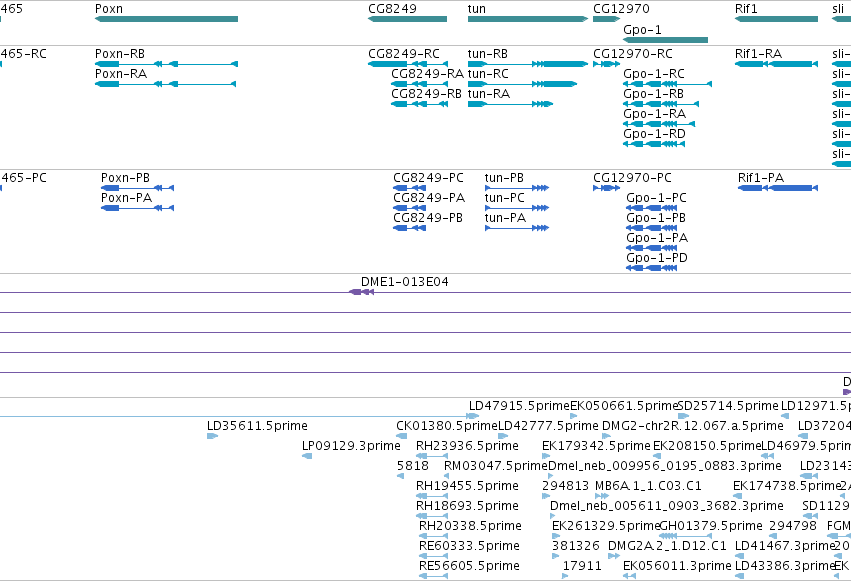Select transcript Gpo-1-RC
The width and height of the screenshot is (851, 581).
(x=667, y=84)
